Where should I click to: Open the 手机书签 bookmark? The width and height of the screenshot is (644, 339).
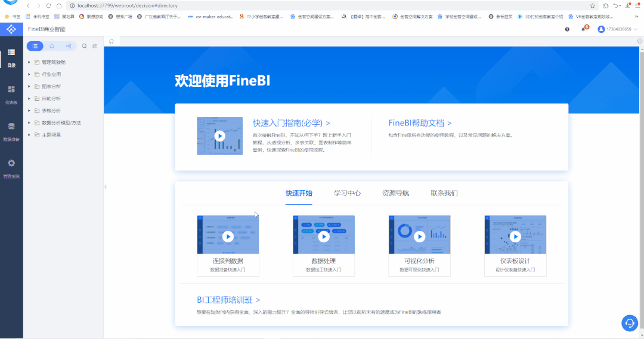[x=38, y=17]
